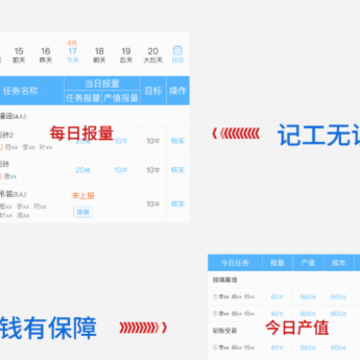Select date 20 (大后天)
The image size is (360, 360).
[153, 55]
